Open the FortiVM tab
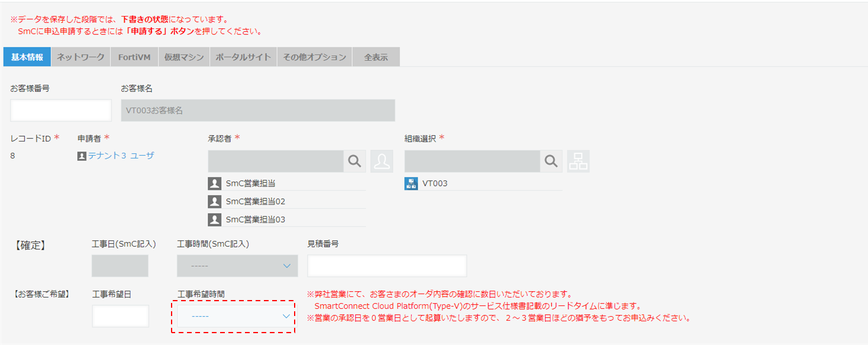Viewport: 868px width, 345px height. (x=134, y=57)
